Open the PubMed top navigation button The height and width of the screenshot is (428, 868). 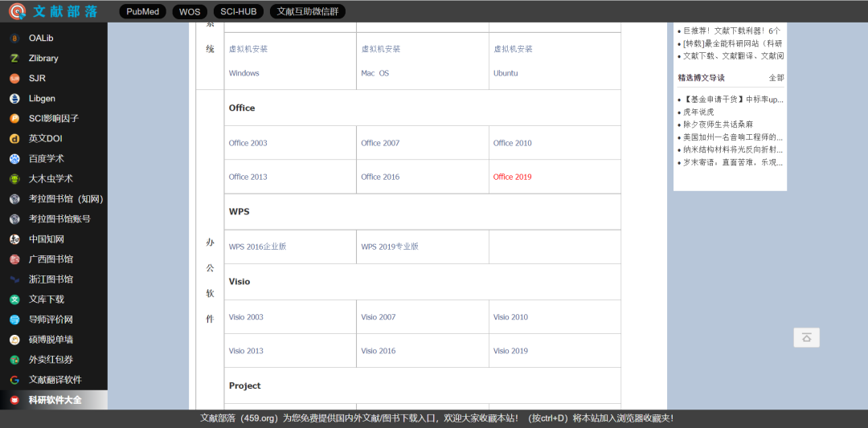click(143, 11)
